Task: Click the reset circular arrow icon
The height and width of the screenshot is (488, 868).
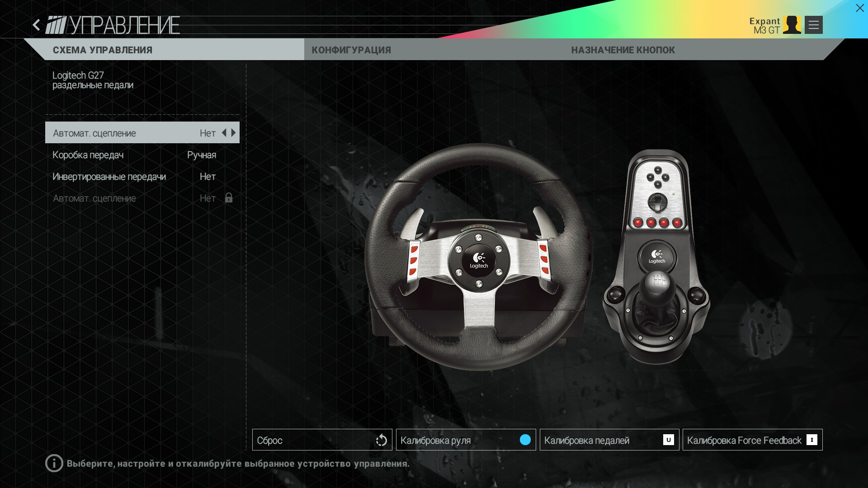Action: pyautogui.click(x=381, y=440)
